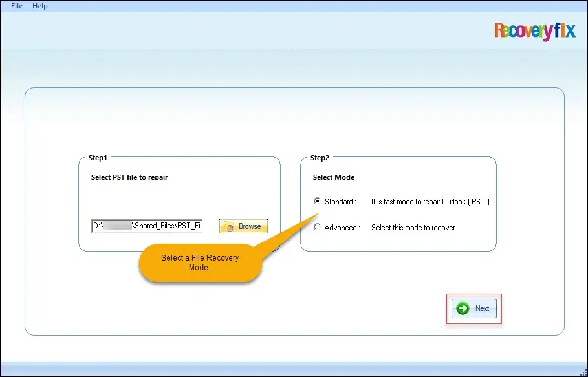The image size is (588, 377).
Task: Click the Select PST file to repair label
Action: (x=129, y=177)
